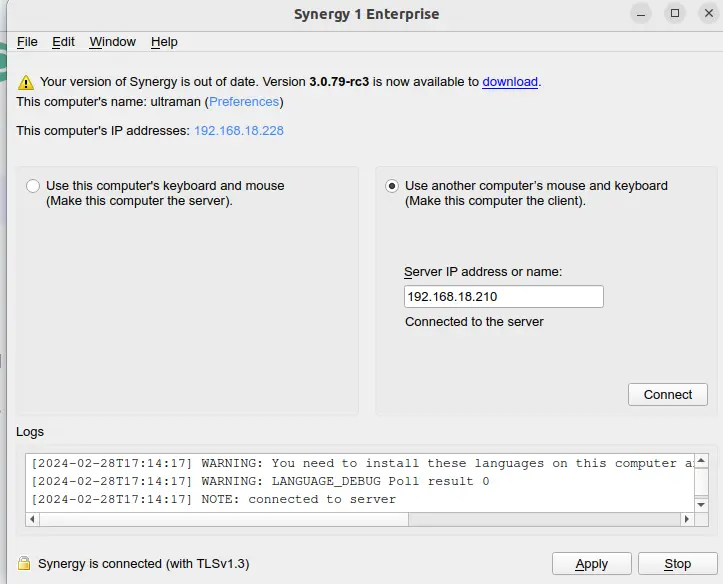Click the 'This computer's name: ultraman' text

(108, 101)
